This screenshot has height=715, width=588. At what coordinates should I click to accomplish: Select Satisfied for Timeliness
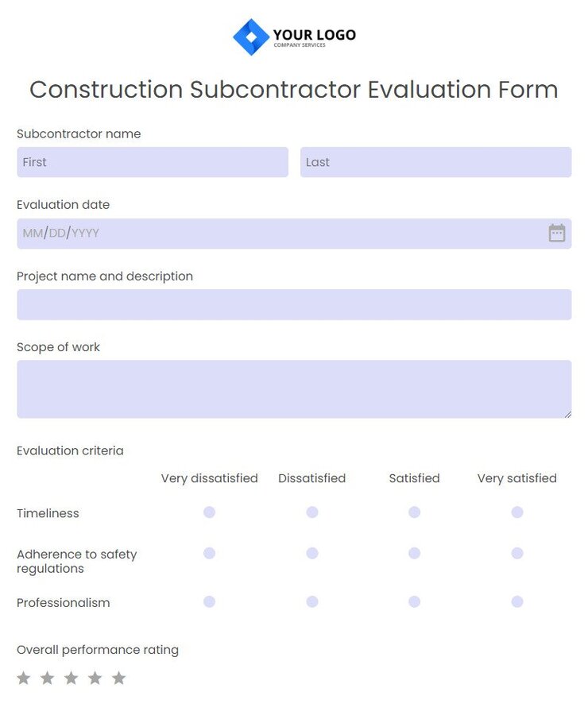coord(414,512)
